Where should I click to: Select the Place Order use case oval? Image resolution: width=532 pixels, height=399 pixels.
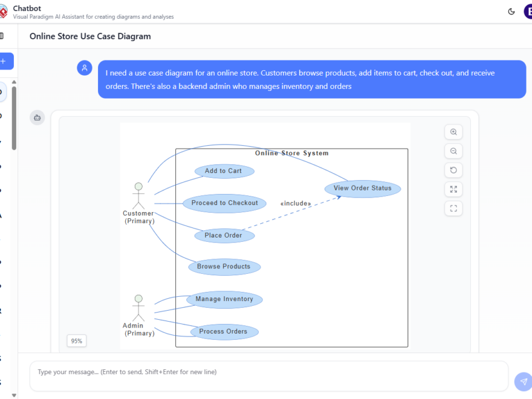[x=224, y=235]
